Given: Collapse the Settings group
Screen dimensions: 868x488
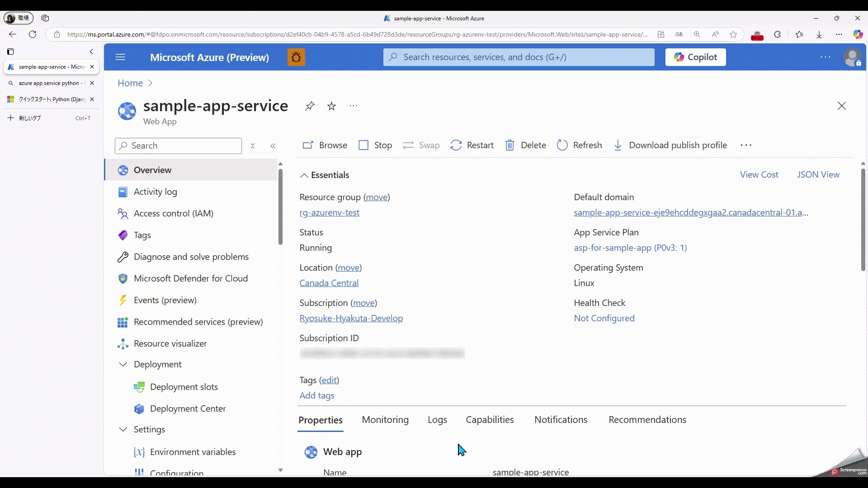Looking at the screenshot, I should tap(123, 430).
